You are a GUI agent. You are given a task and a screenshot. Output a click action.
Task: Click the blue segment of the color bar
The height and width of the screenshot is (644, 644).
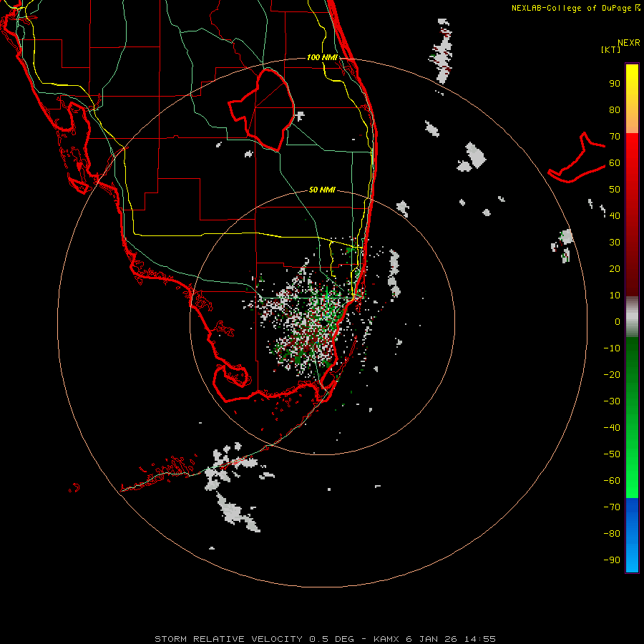point(632,535)
